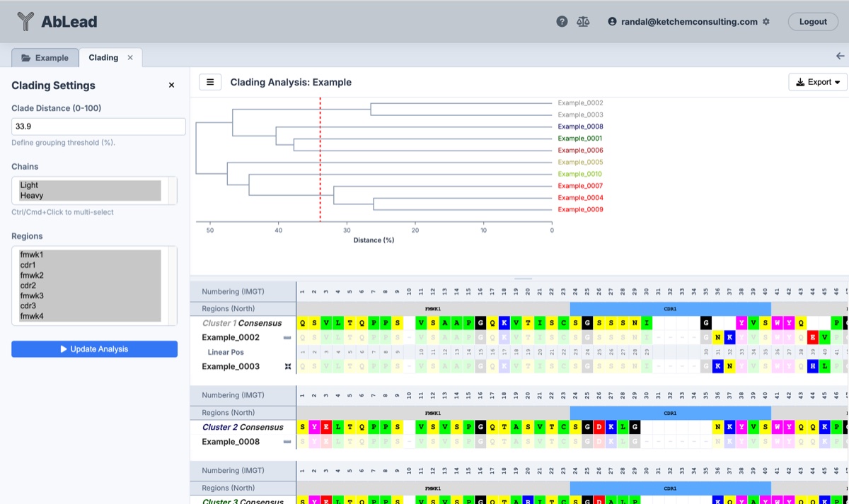Expand the Example_0003 row toggle icon
The height and width of the screenshot is (504, 849).
click(287, 367)
